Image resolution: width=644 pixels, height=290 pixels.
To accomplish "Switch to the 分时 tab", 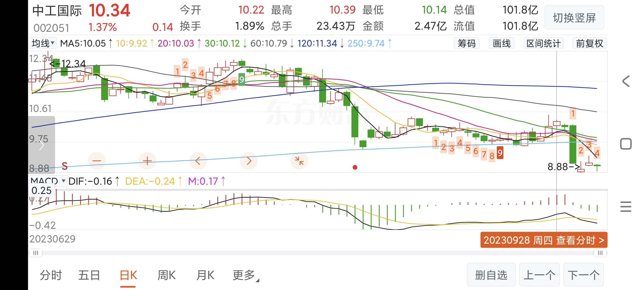I will pos(51,275).
